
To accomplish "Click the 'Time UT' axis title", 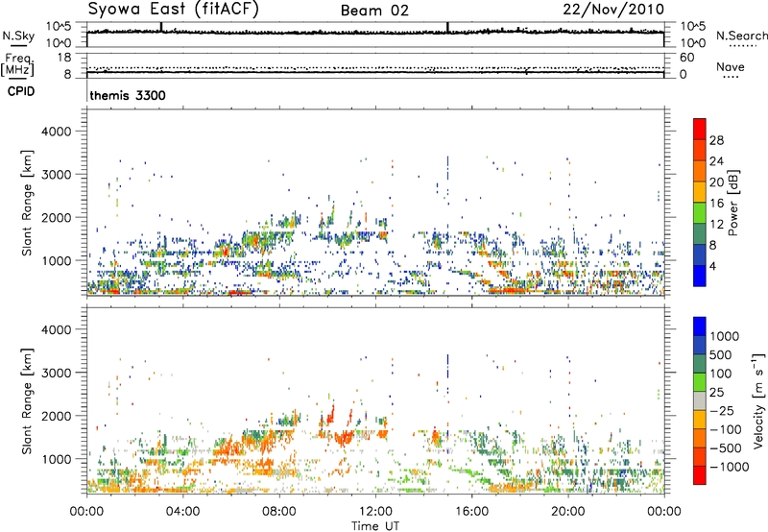I will pos(375,526).
